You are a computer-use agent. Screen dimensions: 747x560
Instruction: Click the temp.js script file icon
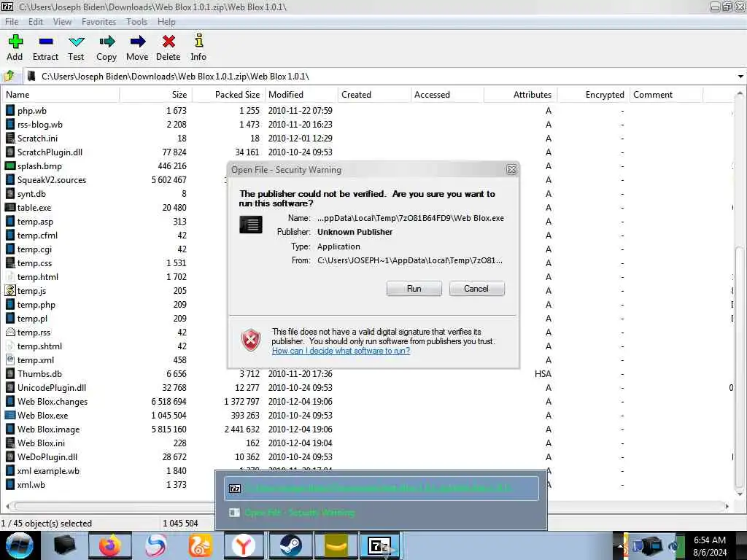pyautogui.click(x=10, y=290)
